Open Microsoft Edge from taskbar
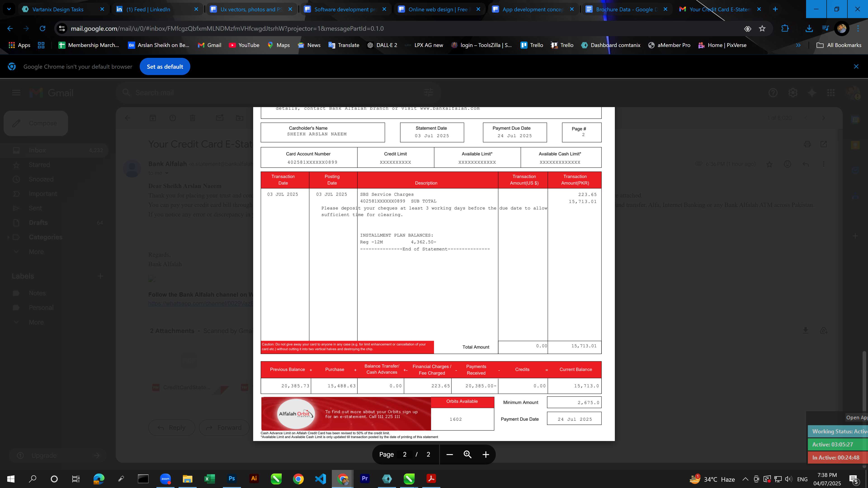 click(99, 479)
